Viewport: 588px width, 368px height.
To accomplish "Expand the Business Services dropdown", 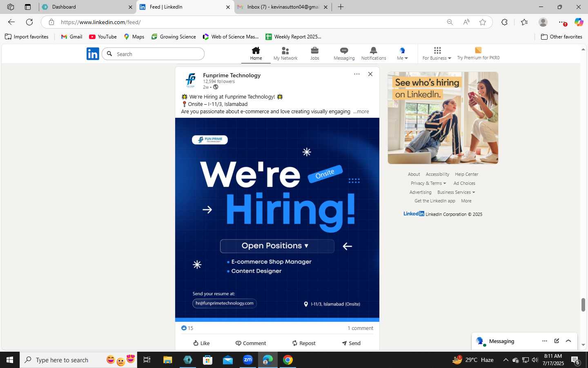I will point(456,192).
